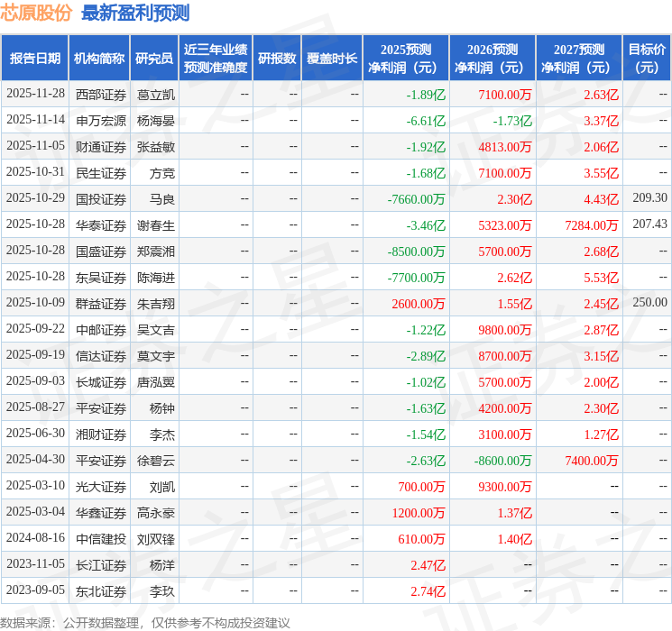Click the 最新盈利预测 heading text
672x631 pixels.
tap(135, 13)
